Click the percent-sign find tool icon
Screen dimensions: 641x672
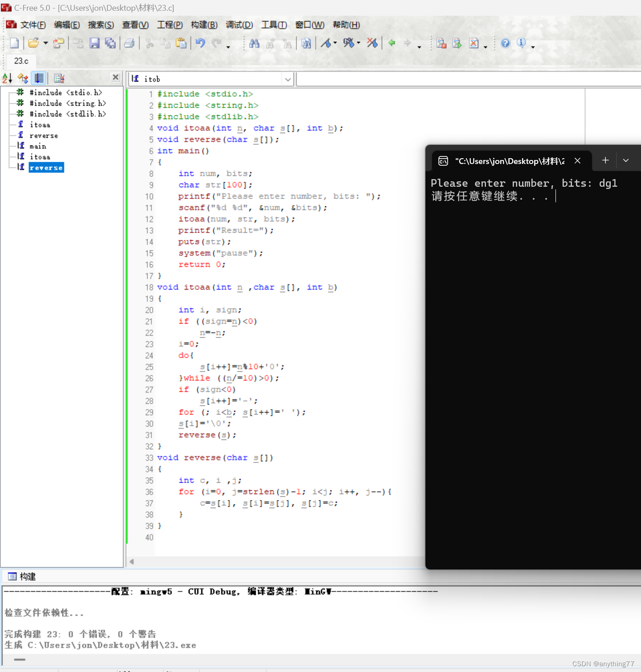point(348,43)
